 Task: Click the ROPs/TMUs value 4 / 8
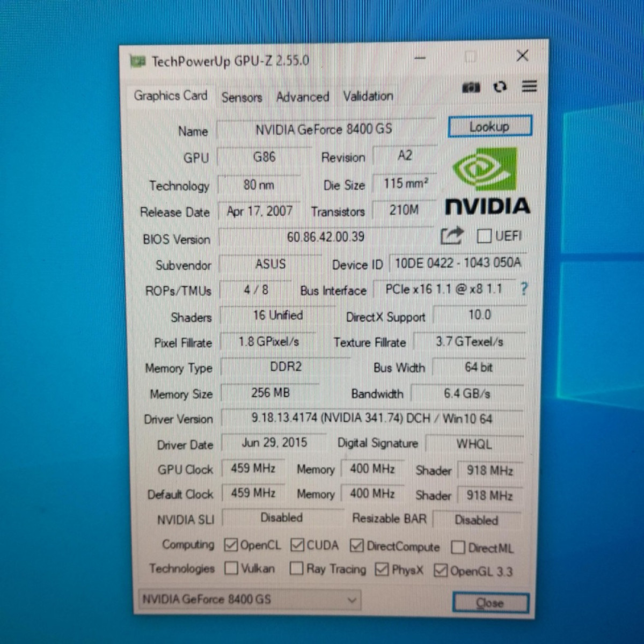tap(256, 290)
